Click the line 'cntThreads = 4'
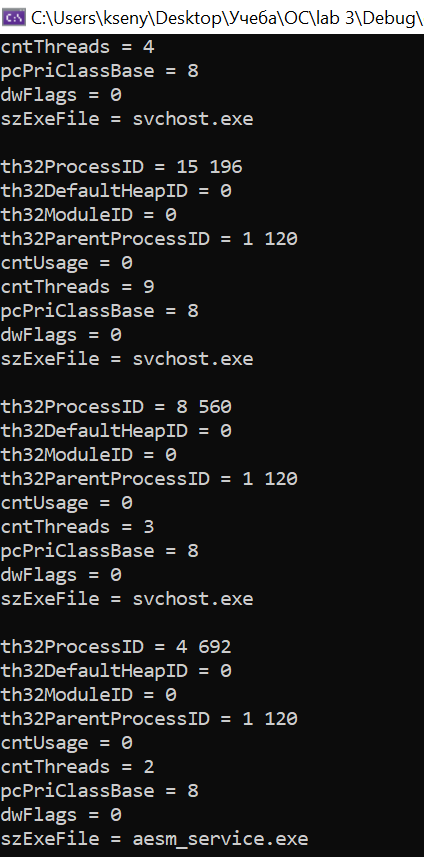The height and width of the screenshot is (857, 424). coord(77,47)
